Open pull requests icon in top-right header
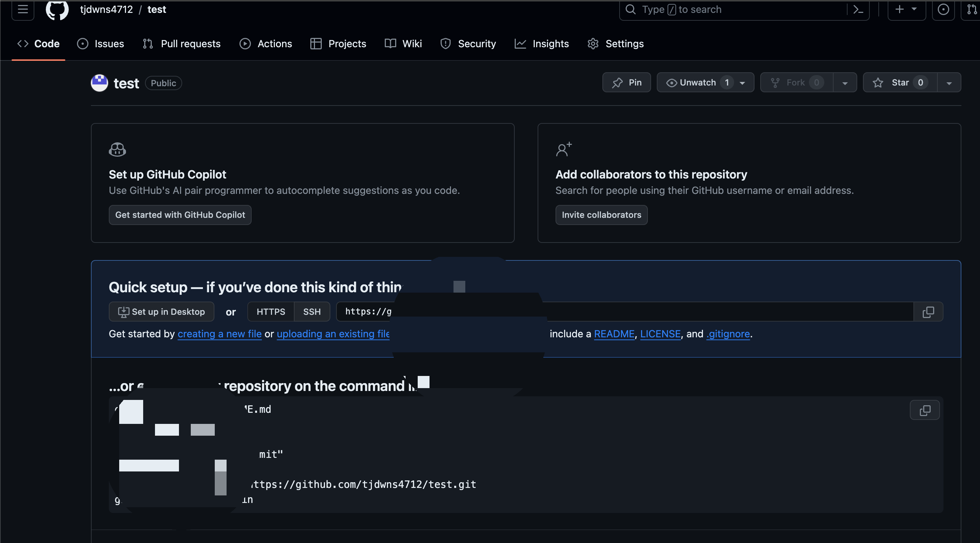Viewport: 980px width, 543px height. pos(972,10)
